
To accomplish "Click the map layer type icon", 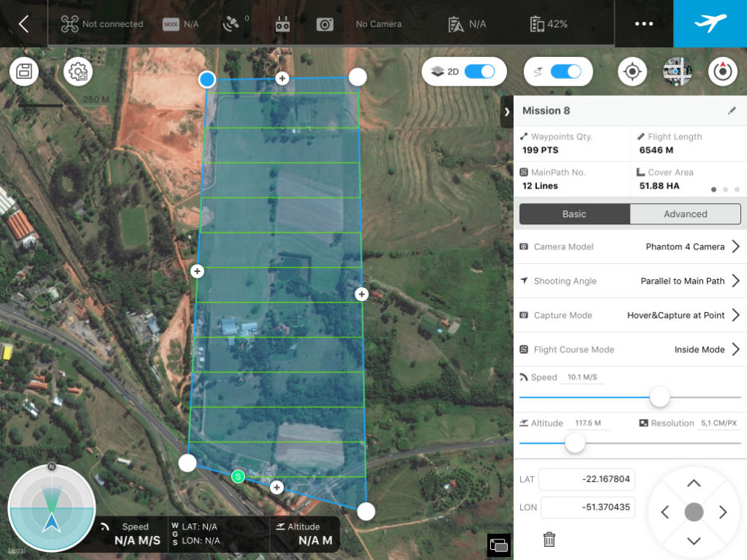I will click(677, 72).
